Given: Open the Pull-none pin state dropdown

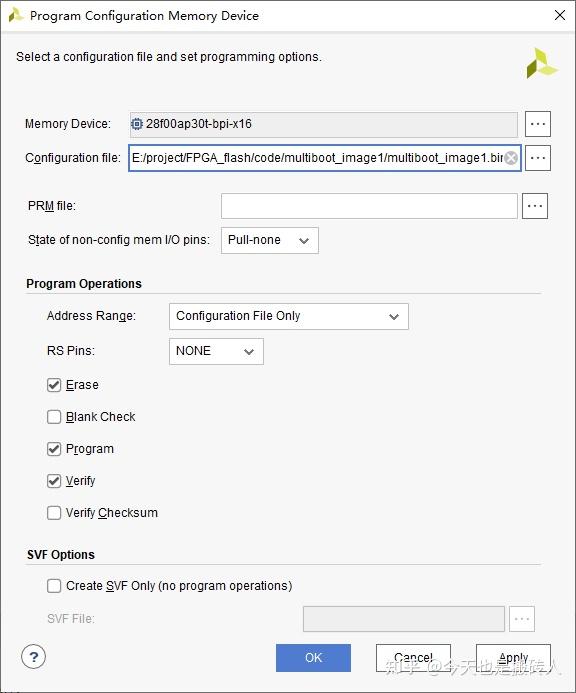Looking at the screenshot, I should [x=270, y=240].
